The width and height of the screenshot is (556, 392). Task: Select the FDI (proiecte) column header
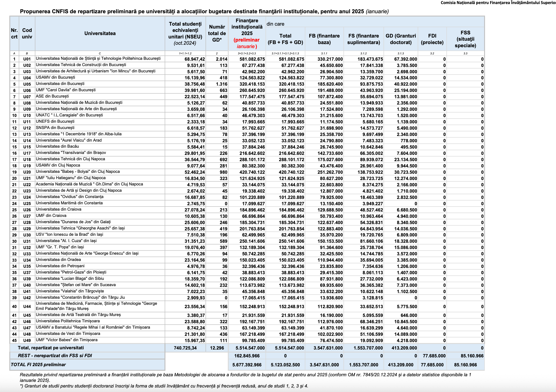click(432, 39)
